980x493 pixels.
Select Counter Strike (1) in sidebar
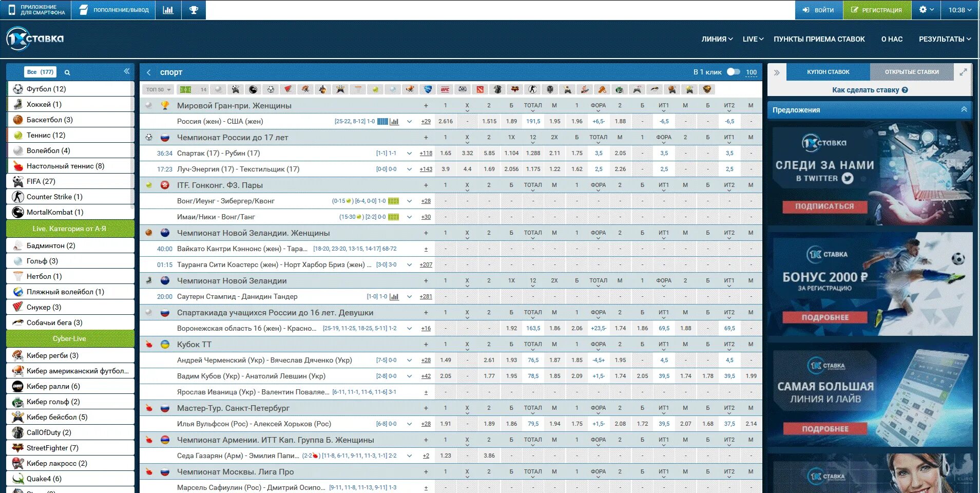[x=71, y=197]
